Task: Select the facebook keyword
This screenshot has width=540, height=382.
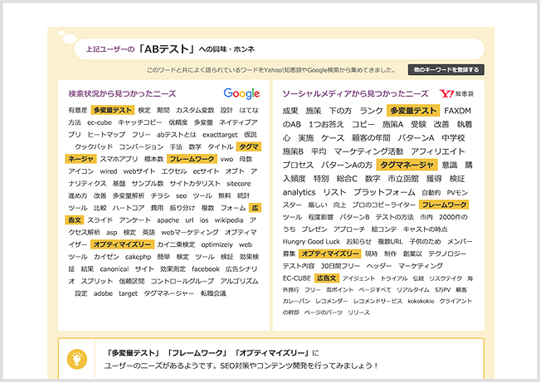Action: click(x=206, y=269)
